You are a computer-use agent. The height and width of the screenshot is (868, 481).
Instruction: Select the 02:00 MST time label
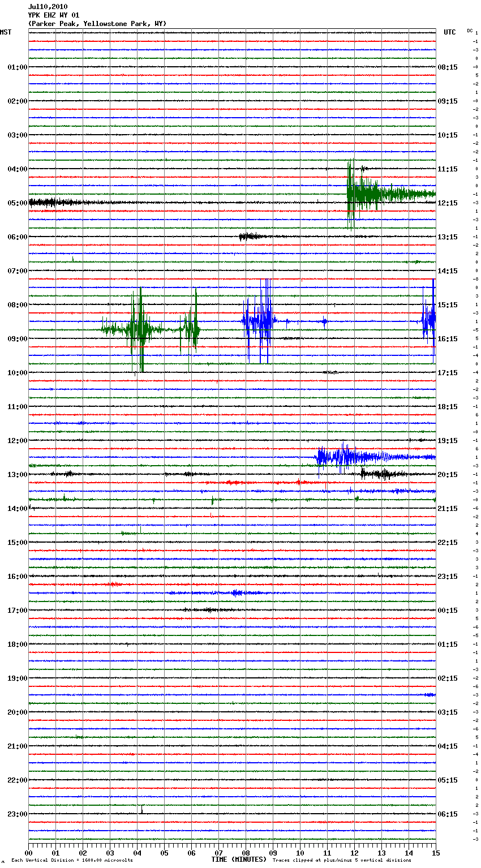click(17, 101)
